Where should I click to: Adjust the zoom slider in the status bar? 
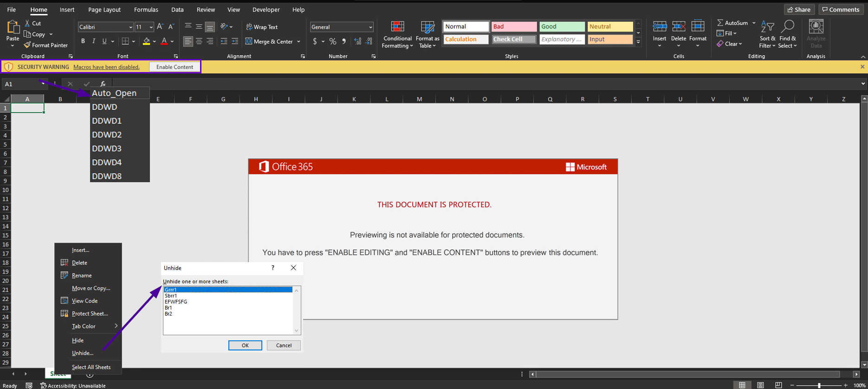[819, 385]
